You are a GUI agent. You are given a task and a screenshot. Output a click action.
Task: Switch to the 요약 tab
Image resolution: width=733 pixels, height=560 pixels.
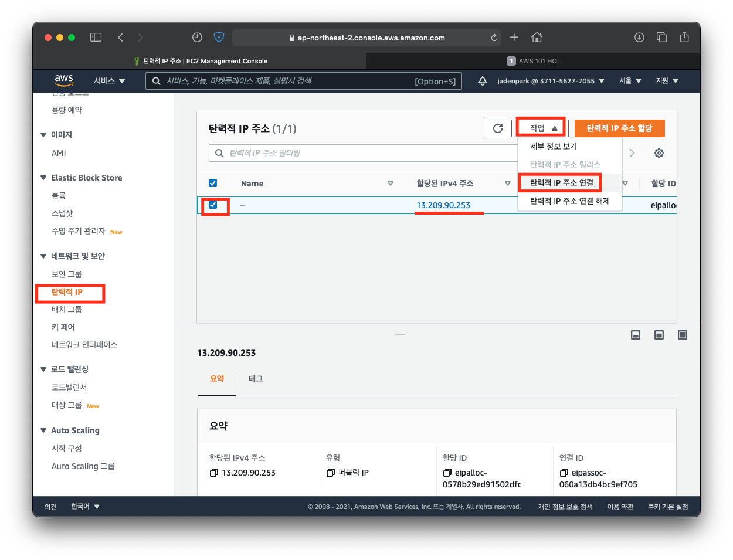[x=217, y=379]
